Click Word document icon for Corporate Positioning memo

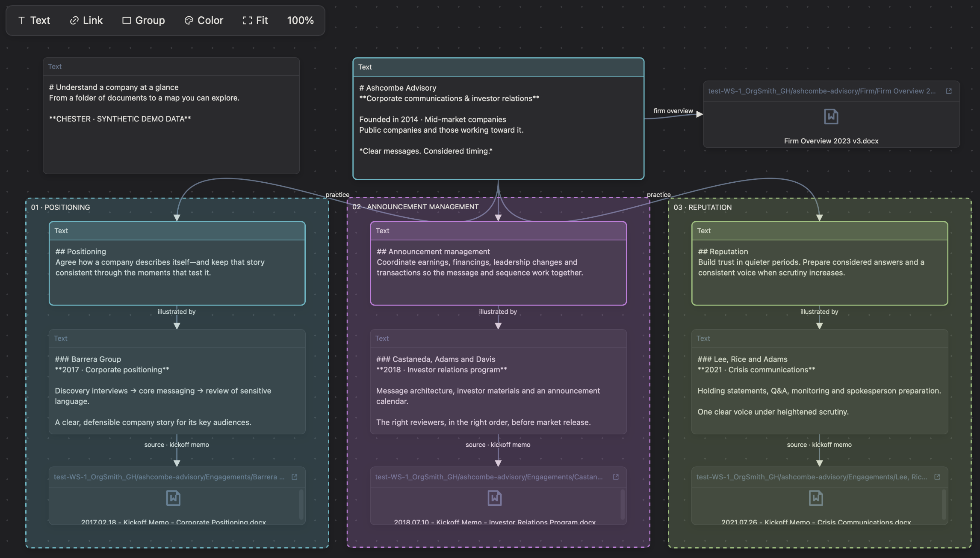click(x=173, y=498)
